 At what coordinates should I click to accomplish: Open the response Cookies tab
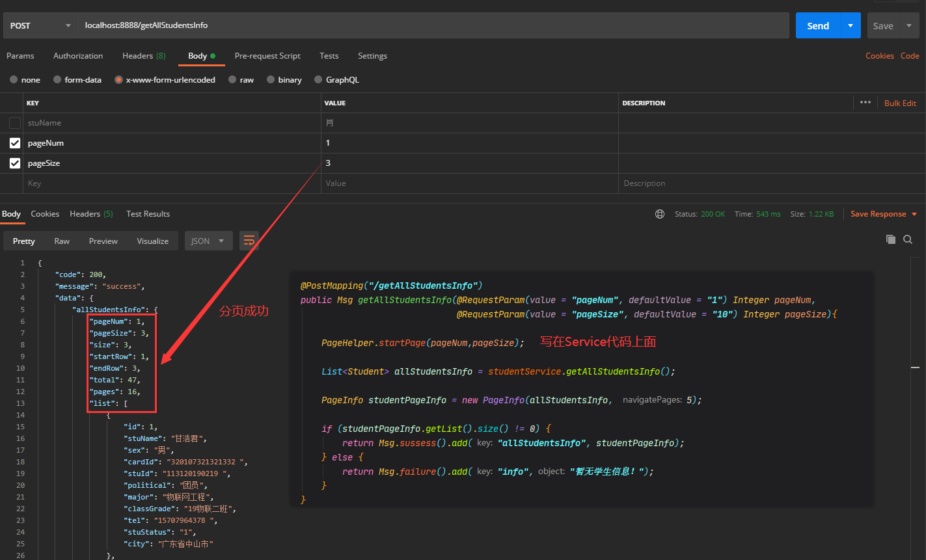coord(45,214)
